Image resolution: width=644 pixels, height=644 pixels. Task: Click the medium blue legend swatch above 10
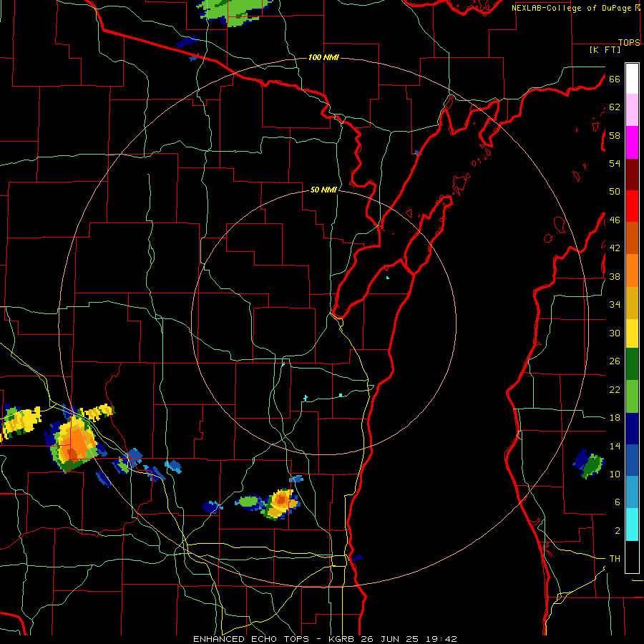point(632,460)
